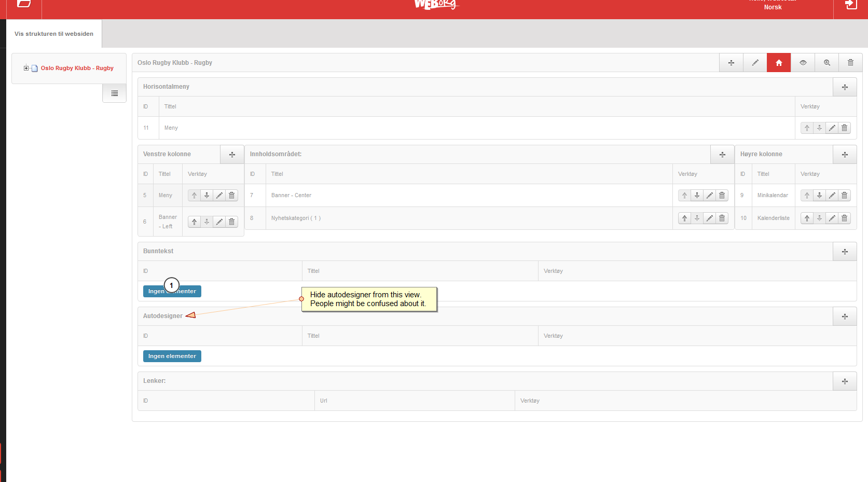The width and height of the screenshot is (868, 482).
Task: Click the Banner - Left title text
Action: [x=168, y=222]
